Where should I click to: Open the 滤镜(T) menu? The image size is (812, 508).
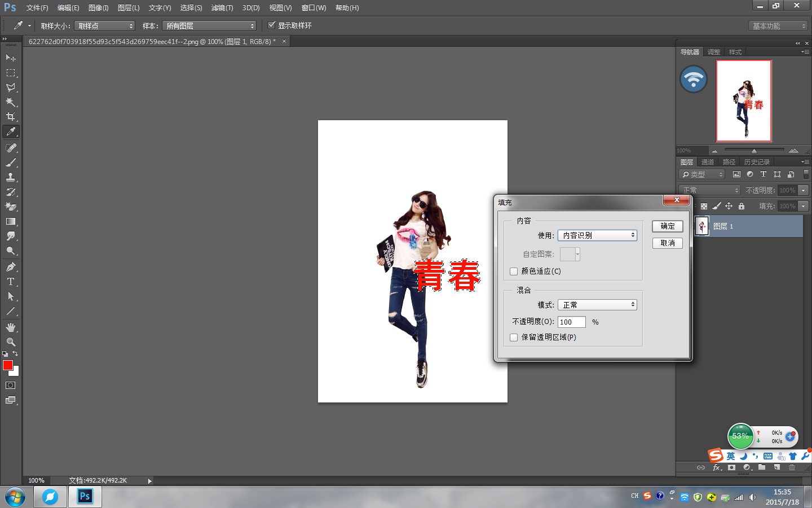click(222, 8)
